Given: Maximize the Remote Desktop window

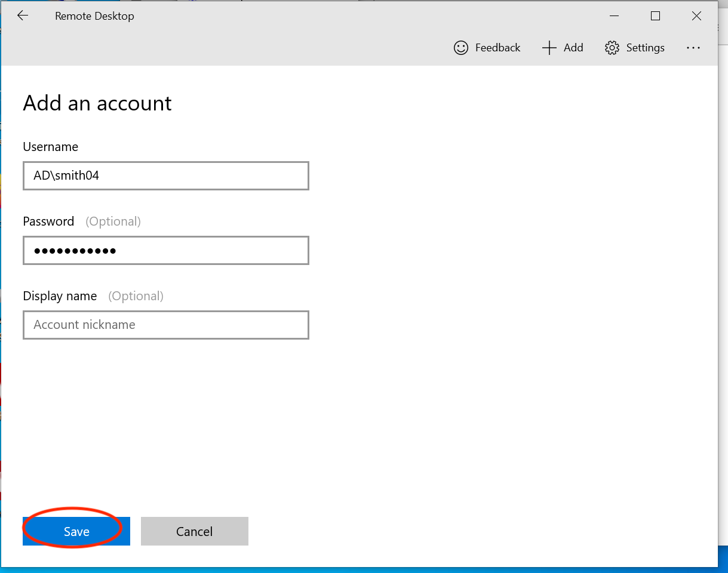Looking at the screenshot, I should pos(655,16).
